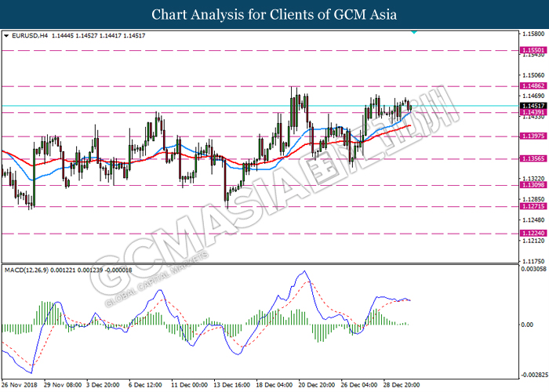Select the 1.13098 support level label
The image size is (549, 392).
533,185
